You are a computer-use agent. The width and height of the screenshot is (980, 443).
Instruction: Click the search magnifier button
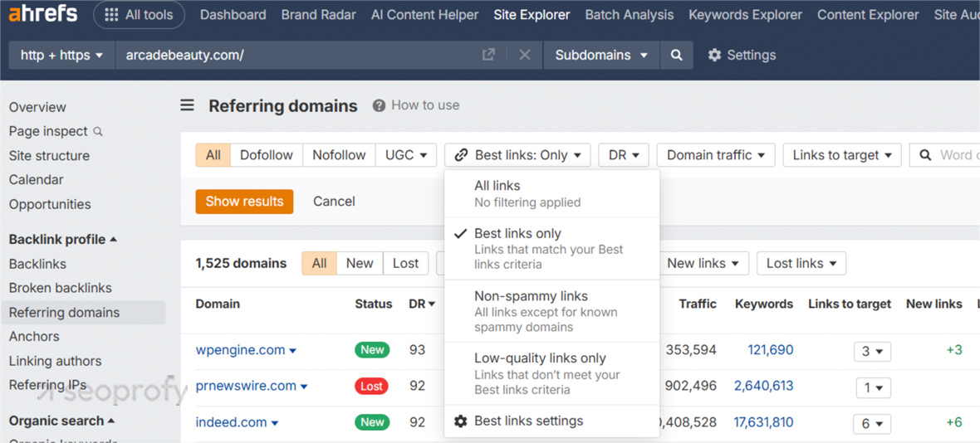pyautogui.click(x=676, y=55)
